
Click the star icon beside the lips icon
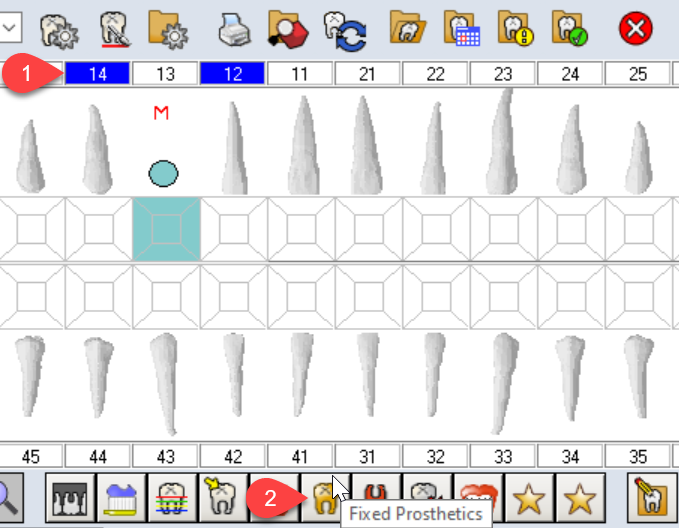[x=529, y=498]
